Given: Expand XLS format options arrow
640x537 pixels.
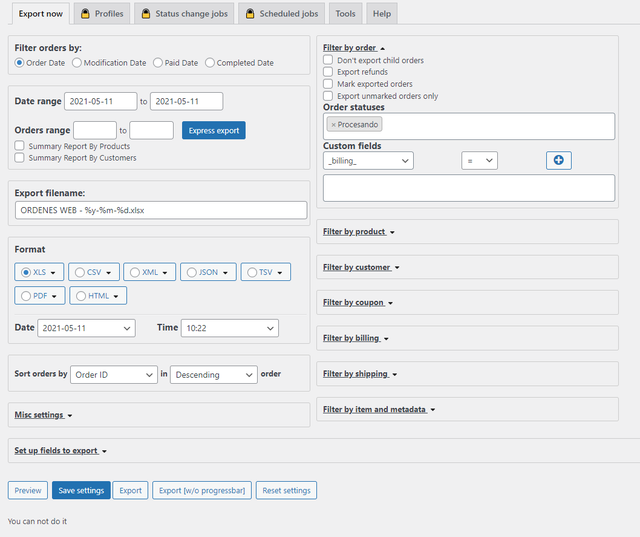Looking at the screenshot, I should click(x=53, y=273).
